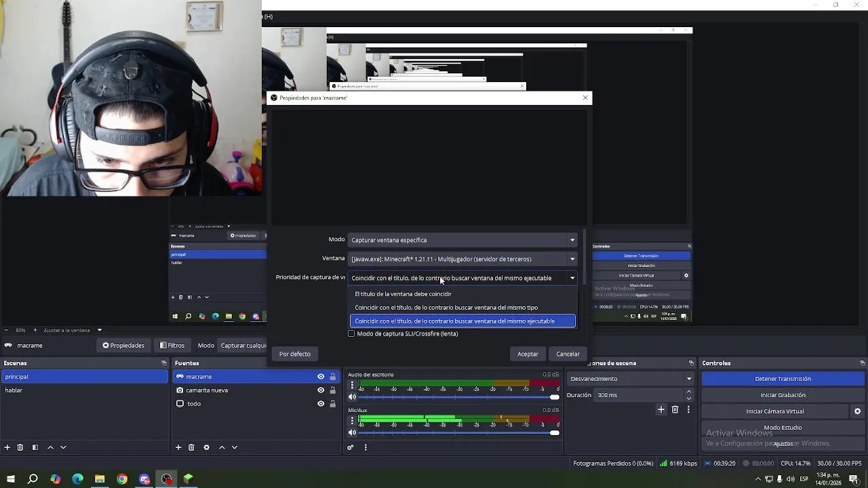Open Discord from the Windows taskbar
The image size is (868, 488).
pyautogui.click(x=144, y=479)
